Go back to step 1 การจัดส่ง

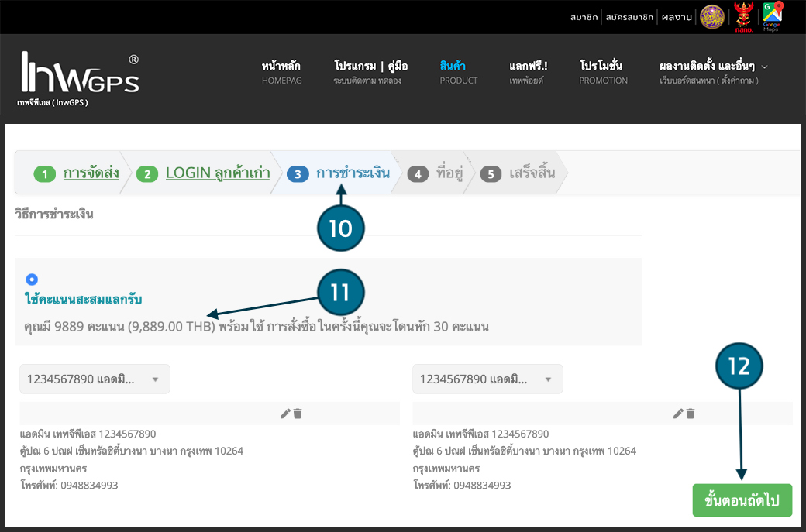90,173
